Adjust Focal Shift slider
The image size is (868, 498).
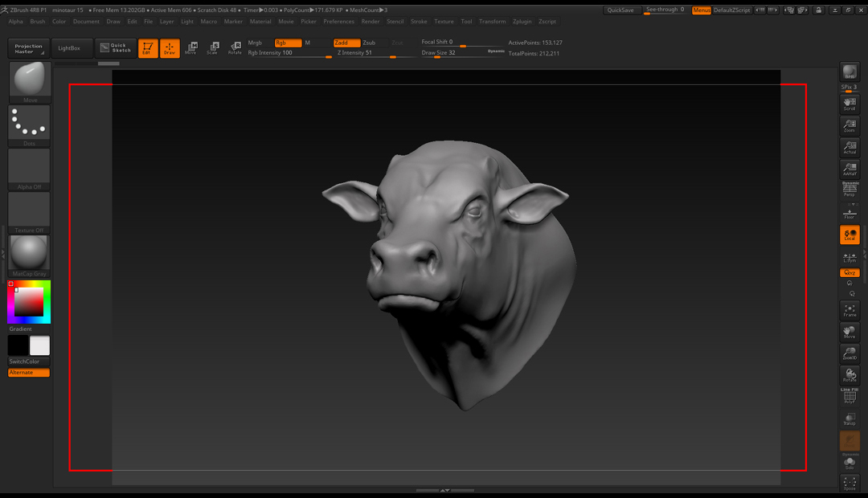pos(461,43)
